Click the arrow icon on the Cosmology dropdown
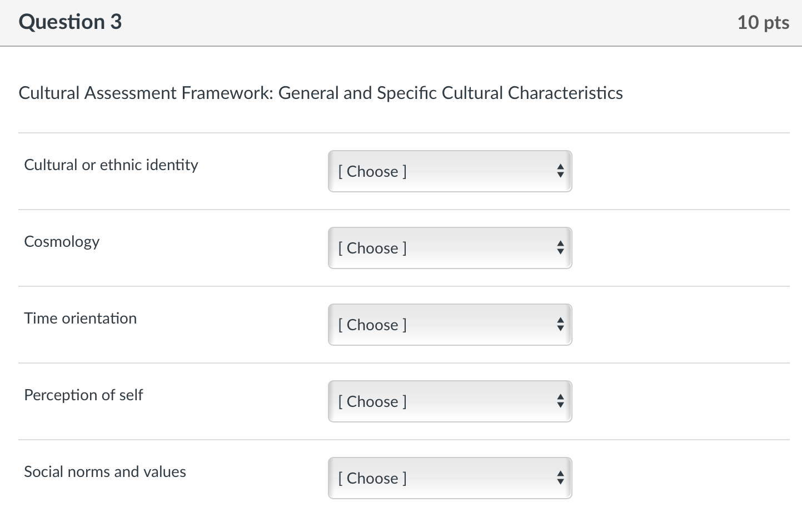The width and height of the screenshot is (802, 532). point(560,248)
